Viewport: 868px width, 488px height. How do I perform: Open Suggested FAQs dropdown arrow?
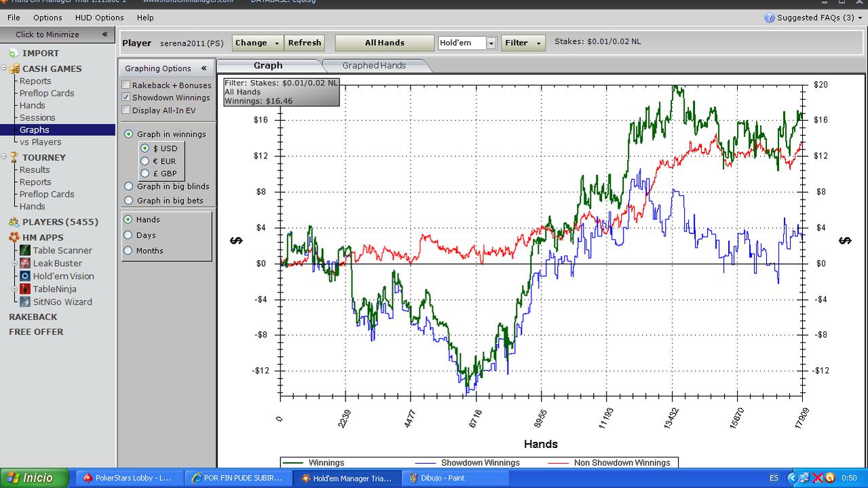(x=861, y=18)
